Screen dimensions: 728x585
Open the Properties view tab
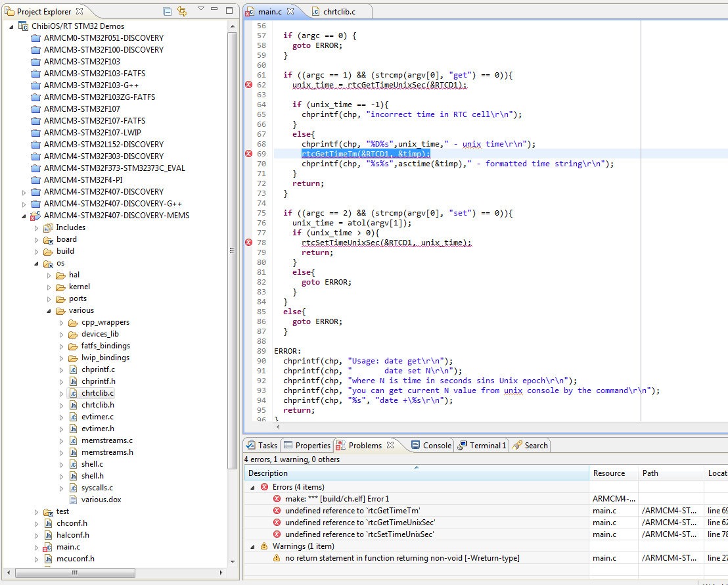point(307,445)
